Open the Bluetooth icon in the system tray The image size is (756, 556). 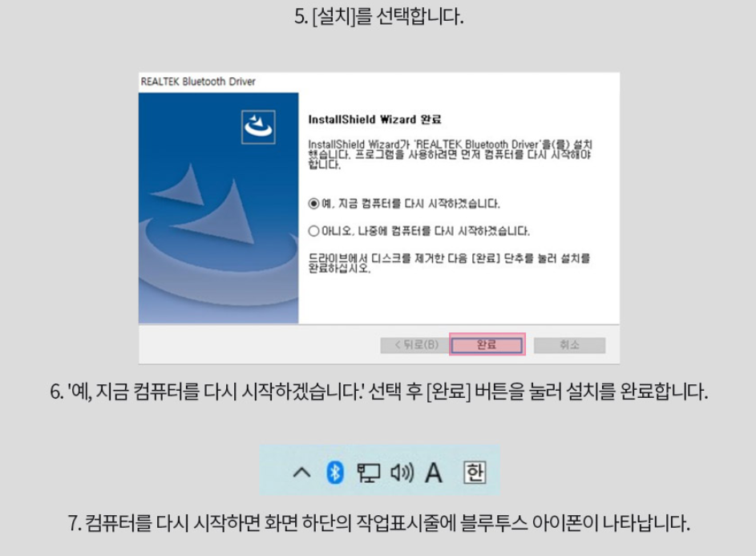tap(334, 472)
